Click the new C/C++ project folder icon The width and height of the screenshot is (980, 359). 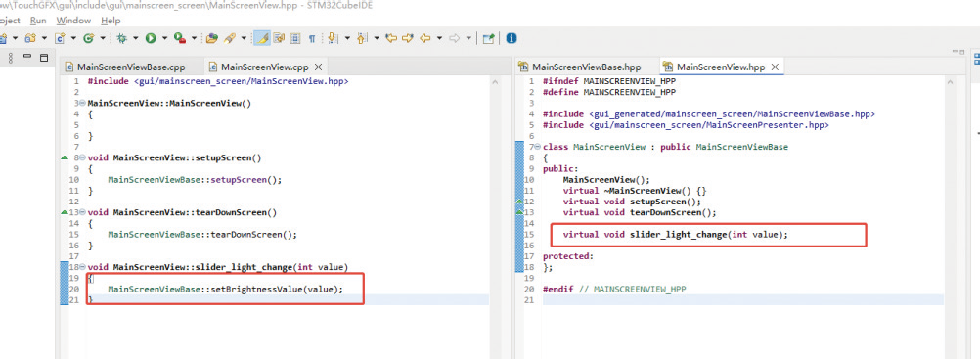(30, 38)
